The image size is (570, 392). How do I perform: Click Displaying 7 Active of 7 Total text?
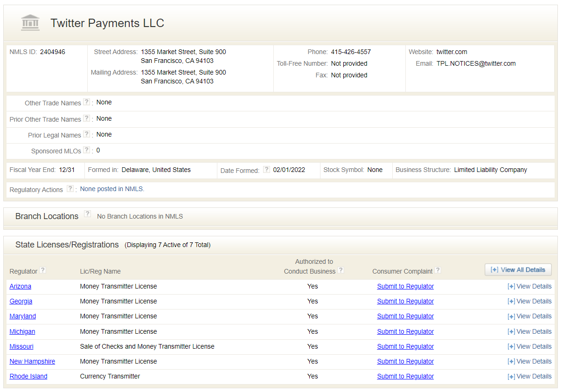(x=167, y=245)
